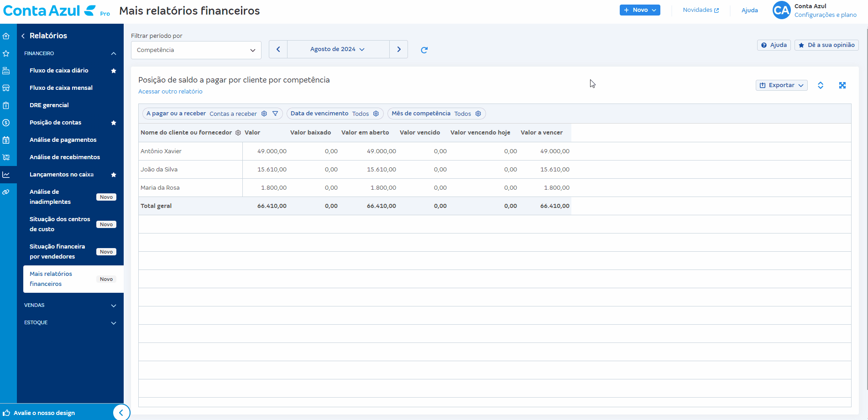
Task: Open gear settings for Mês de competência
Action: pos(478,114)
